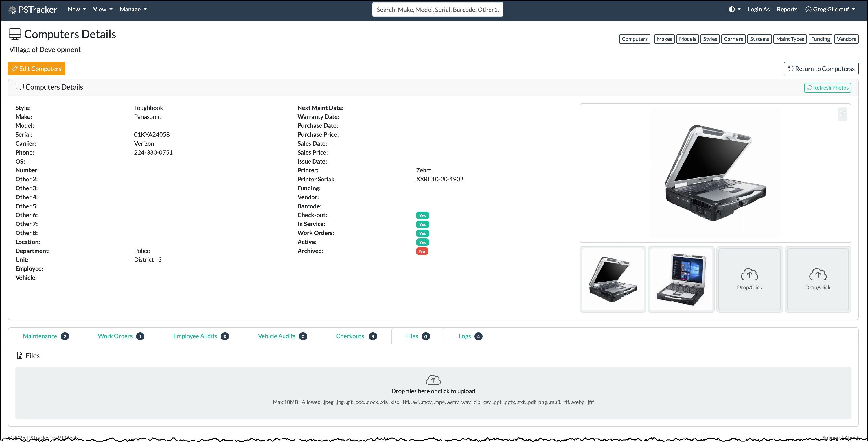Select the Toughbook Windows screen thumbnail
The width and height of the screenshot is (868, 442).
point(681,279)
